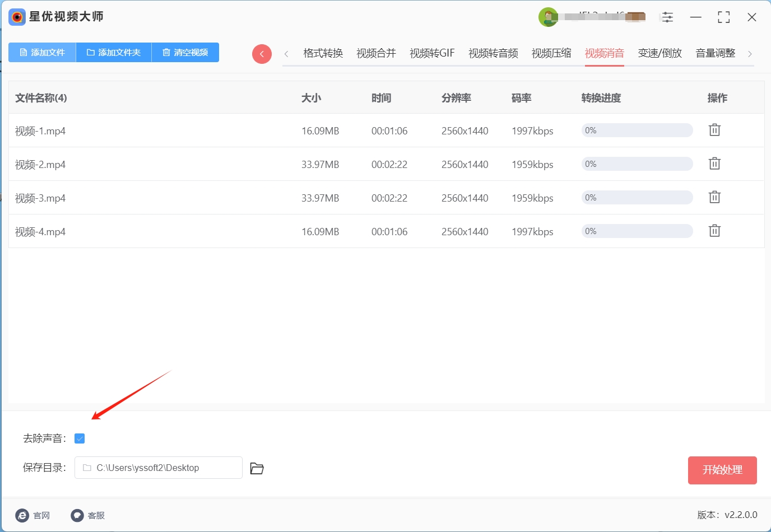Click the 开始处理 button

point(722,470)
